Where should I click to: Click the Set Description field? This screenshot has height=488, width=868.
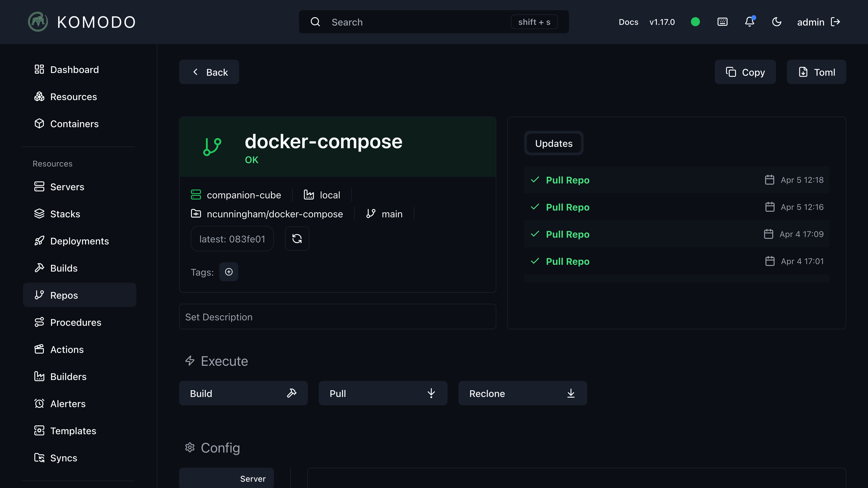[337, 317]
